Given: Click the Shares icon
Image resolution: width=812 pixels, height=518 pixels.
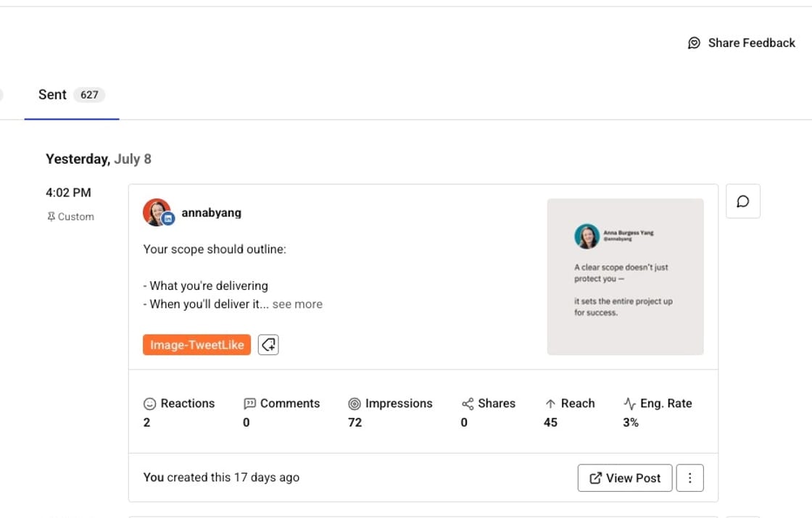Looking at the screenshot, I should 467,404.
